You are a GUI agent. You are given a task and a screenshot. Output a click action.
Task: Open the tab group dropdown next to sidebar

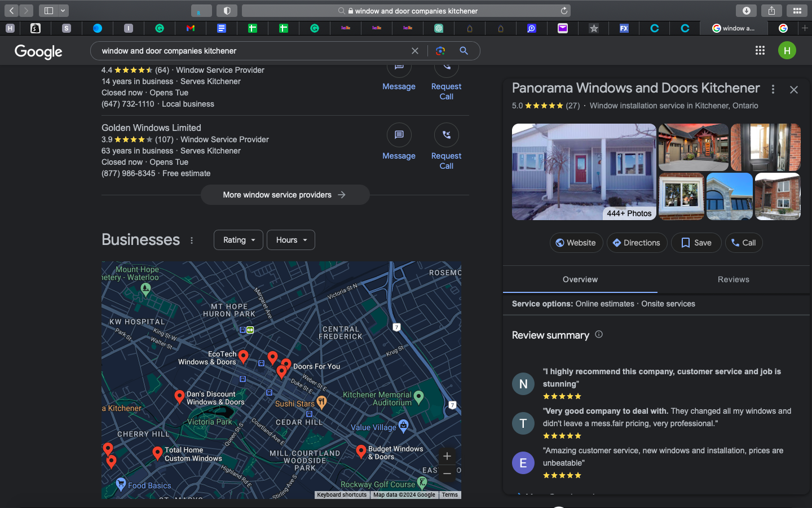63,11
